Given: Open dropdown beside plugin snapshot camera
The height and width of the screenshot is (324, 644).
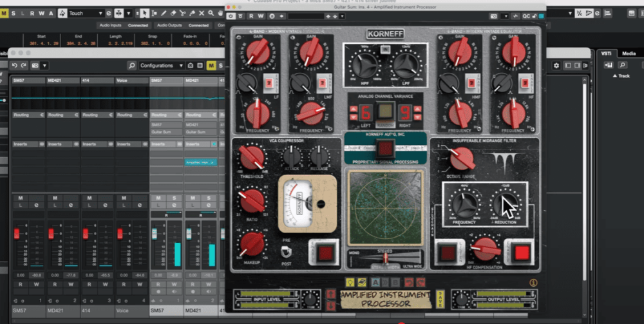Looking at the screenshot, I should (504, 16).
